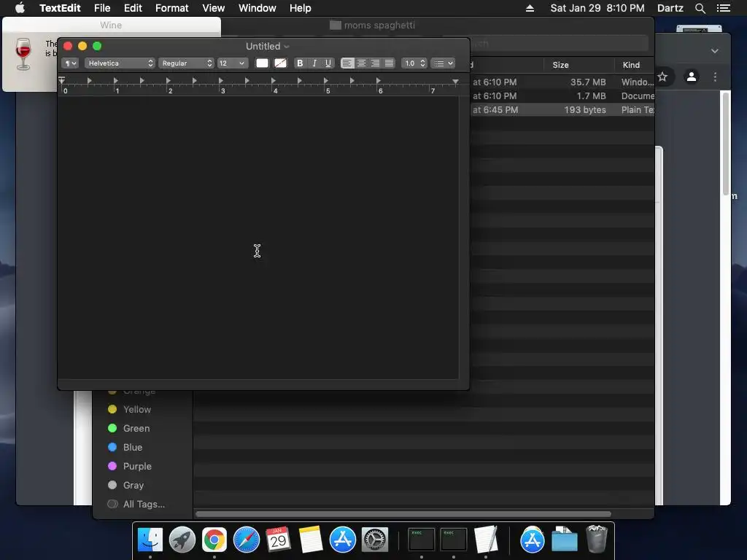Select the 35.7 MB file row in Finder
Viewport: 747px width, 560px height.
[x=562, y=82]
